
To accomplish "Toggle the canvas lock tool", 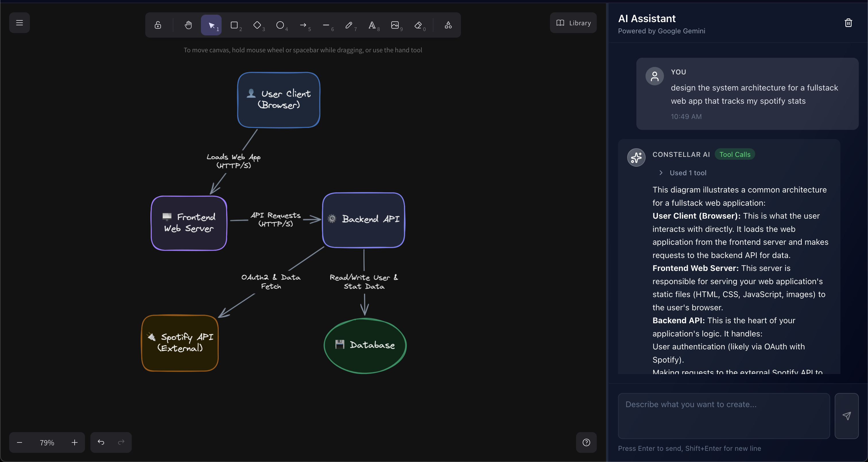I will (x=158, y=25).
